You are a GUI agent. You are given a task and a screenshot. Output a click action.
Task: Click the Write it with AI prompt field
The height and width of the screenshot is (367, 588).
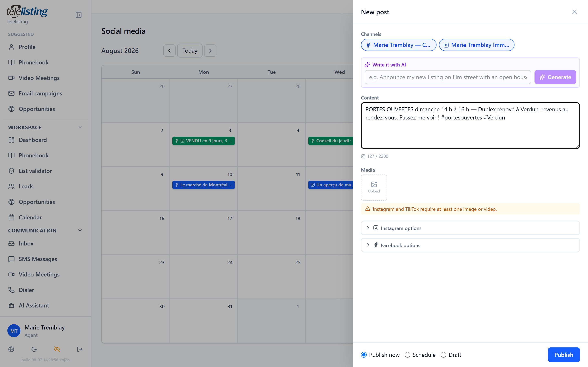coord(448,77)
